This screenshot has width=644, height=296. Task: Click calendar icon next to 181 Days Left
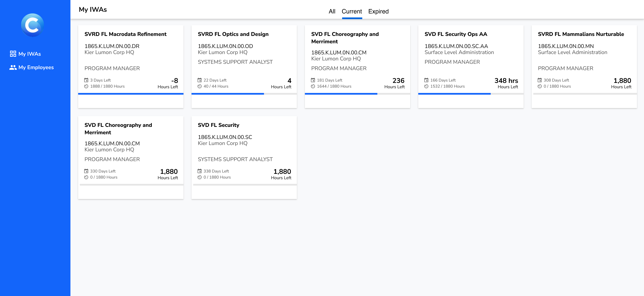(313, 80)
